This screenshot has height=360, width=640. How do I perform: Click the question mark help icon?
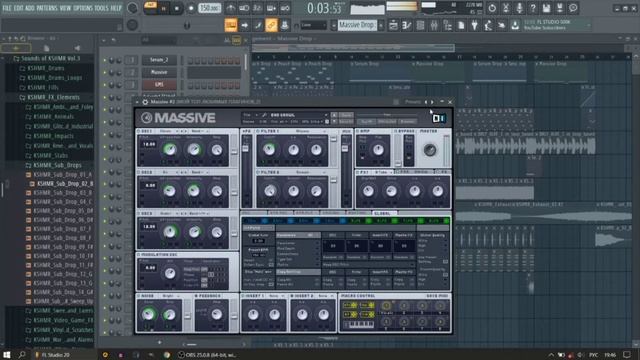coord(533,8)
